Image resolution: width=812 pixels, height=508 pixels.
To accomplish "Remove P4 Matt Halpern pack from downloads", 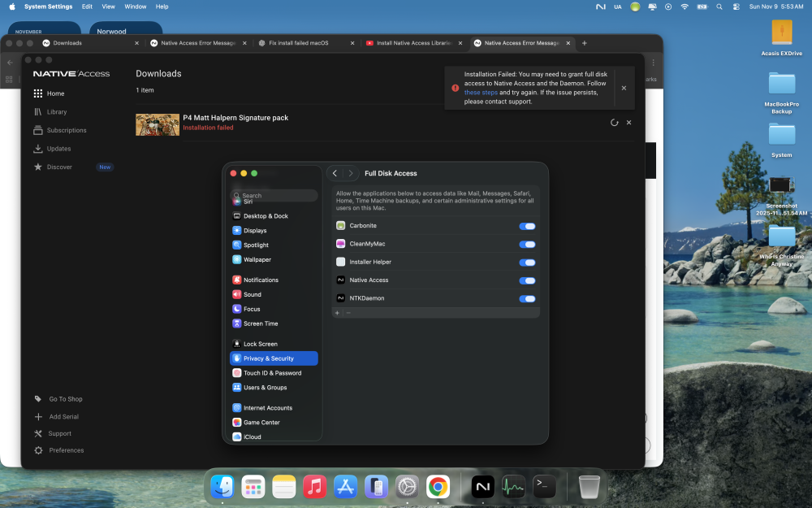I will point(628,123).
